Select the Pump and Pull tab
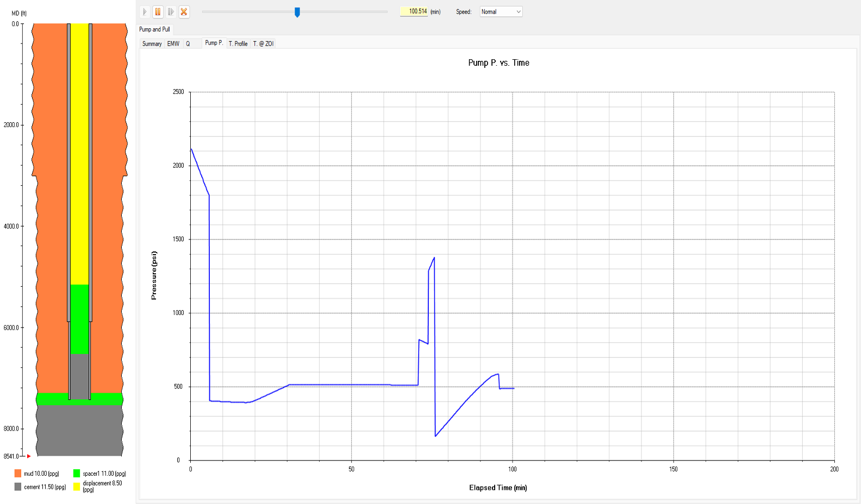This screenshot has height=504, width=861. coord(155,29)
